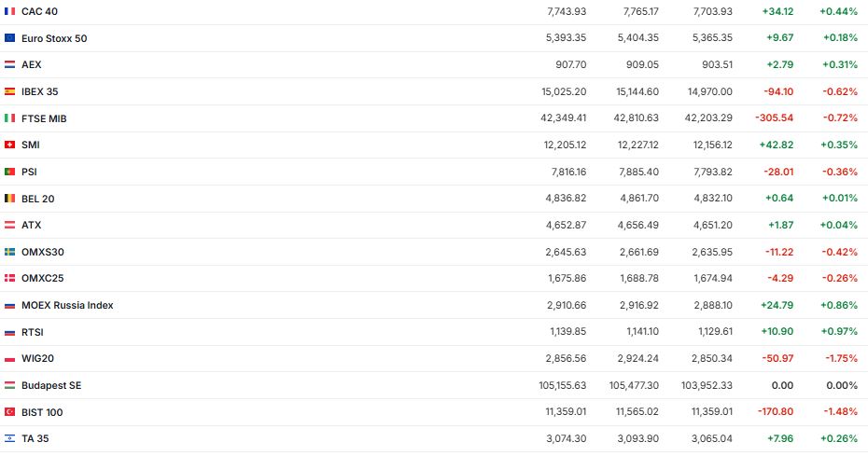
Task: Open the CAC 40 index link
Action: pos(38,11)
